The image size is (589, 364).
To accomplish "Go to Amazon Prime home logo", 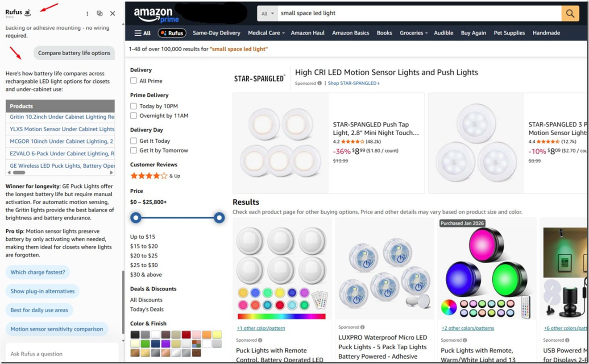I will [157, 15].
